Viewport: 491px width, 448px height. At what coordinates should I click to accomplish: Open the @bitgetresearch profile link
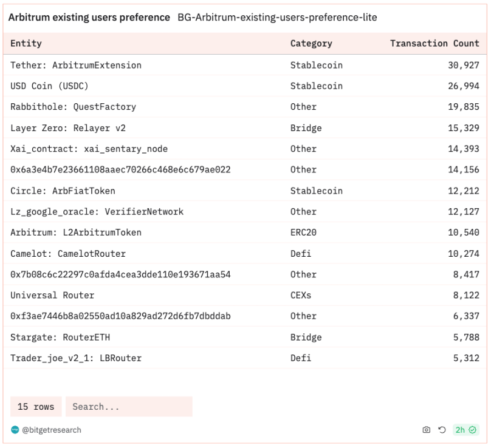(x=52, y=430)
